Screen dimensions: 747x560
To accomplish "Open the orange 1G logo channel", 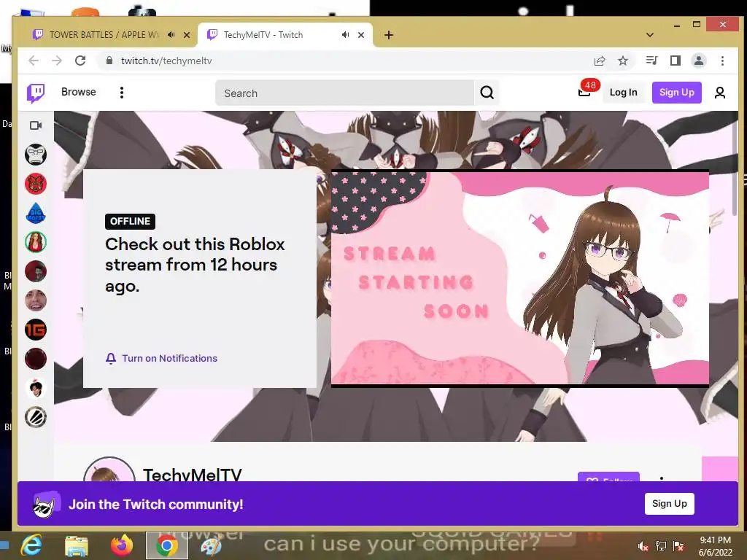I will coord(36,330).
